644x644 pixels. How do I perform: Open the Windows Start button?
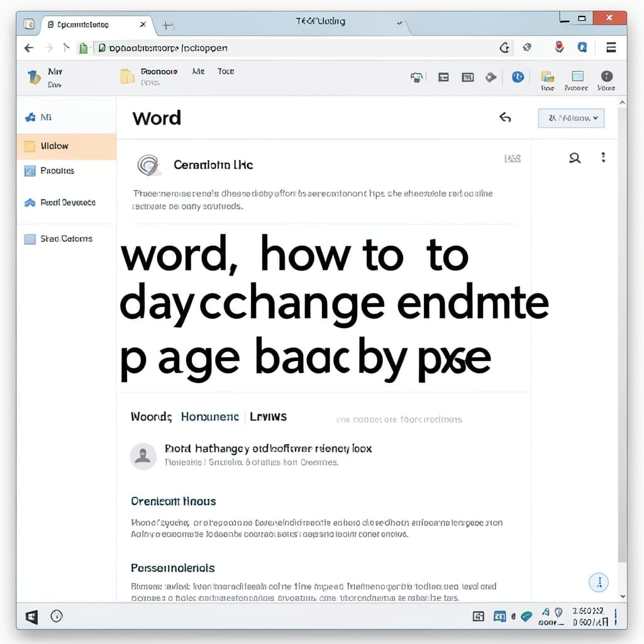pyautogui.click(x=31, y=616)
